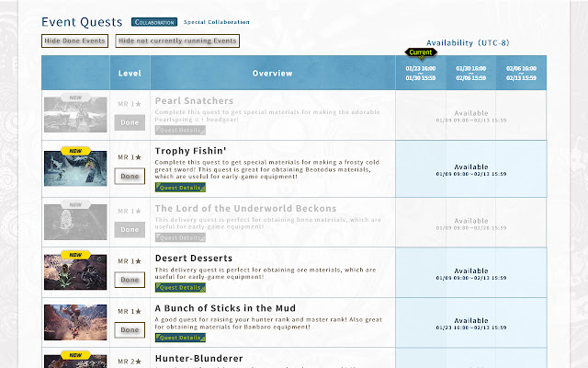Click Available cell for Desert Desserts
This screenshot has width=588, height=368.
pyautogui.click(x=471, y=272)
